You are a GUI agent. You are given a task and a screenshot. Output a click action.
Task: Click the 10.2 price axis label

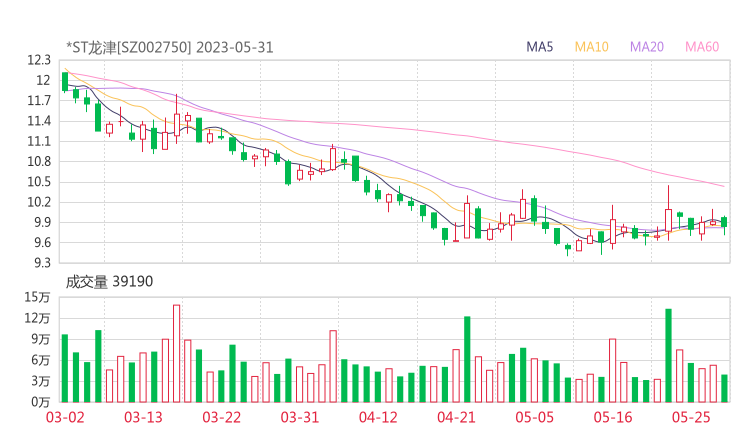39,202
